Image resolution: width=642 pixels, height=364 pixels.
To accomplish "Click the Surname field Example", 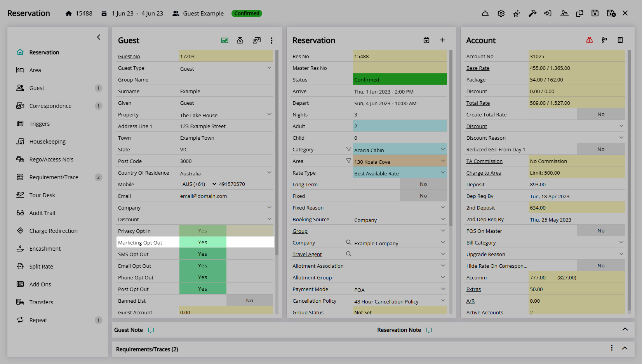I will point(226,91).
